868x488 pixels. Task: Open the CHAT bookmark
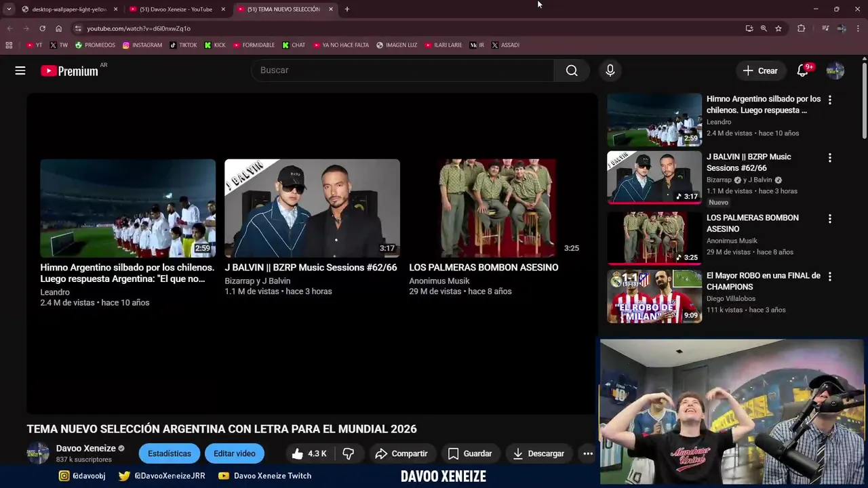pyautogui.click(x=294, y=45)
